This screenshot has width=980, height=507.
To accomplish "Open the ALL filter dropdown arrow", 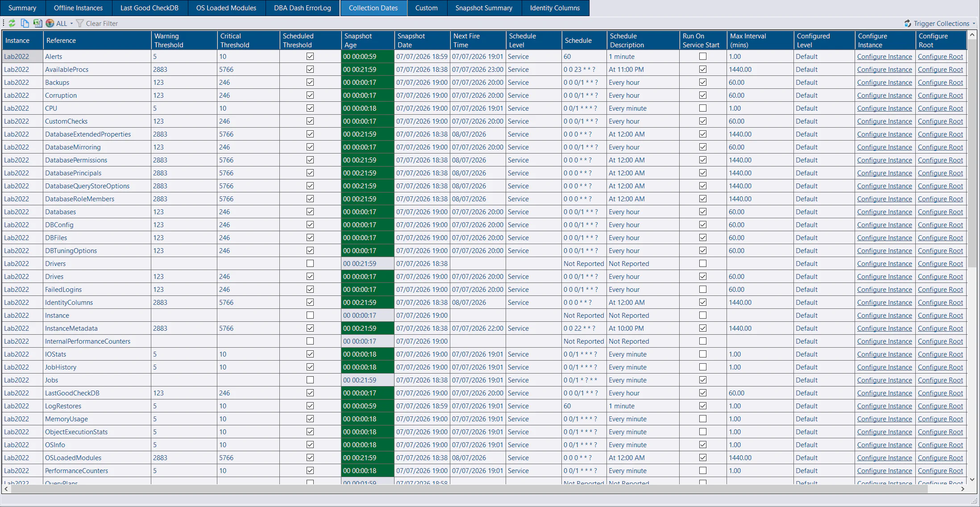I will 71,24.
